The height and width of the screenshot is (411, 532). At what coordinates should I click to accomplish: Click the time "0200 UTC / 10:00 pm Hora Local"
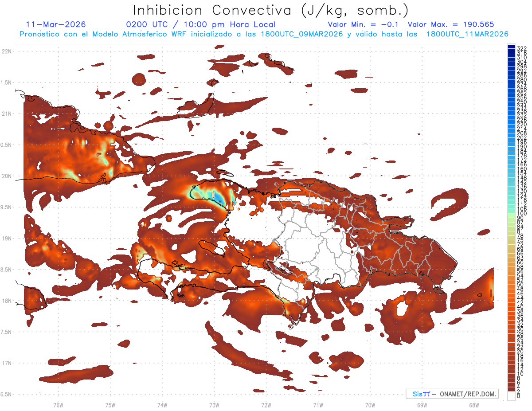[x=201, y=24]
